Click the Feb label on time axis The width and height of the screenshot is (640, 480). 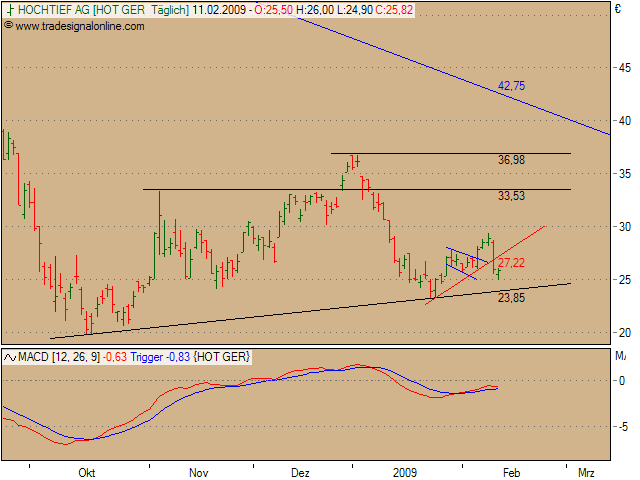511,471
